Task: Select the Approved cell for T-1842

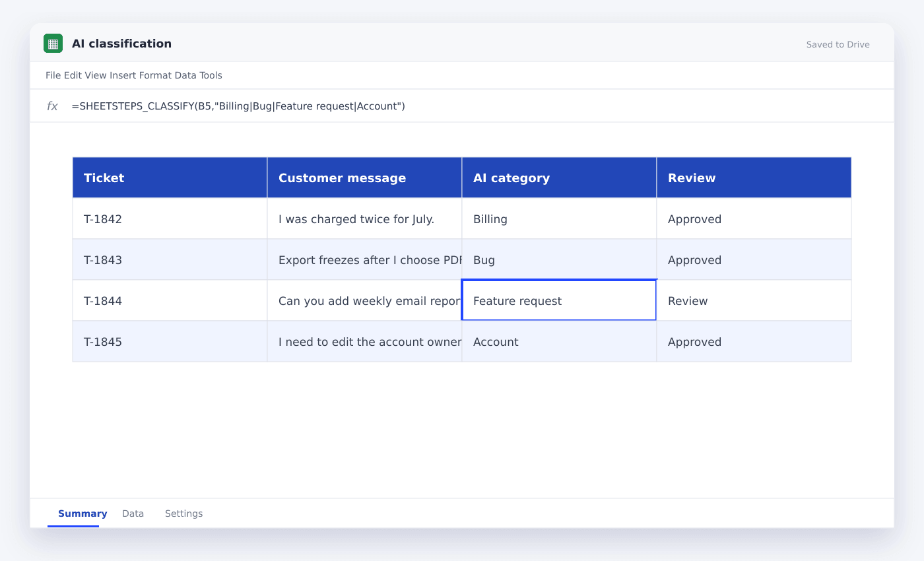Action: coord(754,218)
